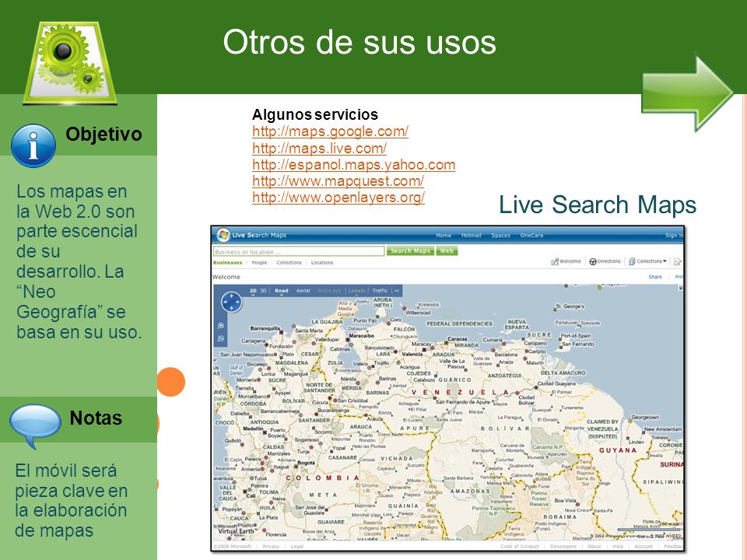
Task: Click the map pan compass control
Action: [x=232, y=302]
